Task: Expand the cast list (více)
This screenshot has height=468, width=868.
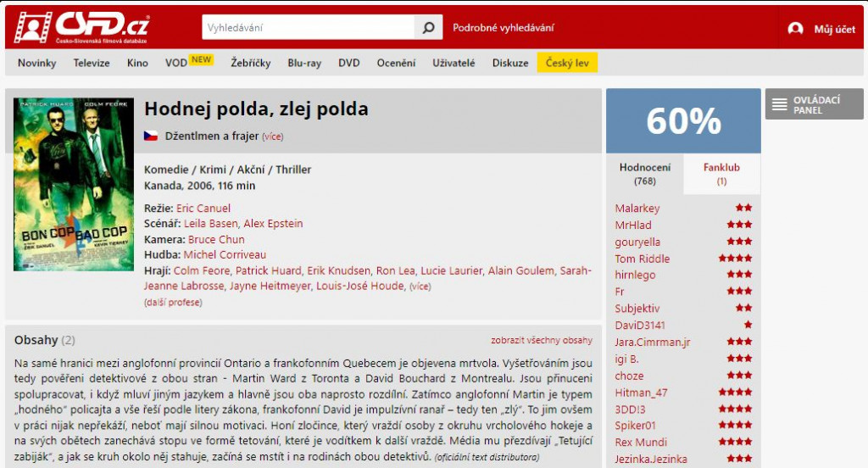Action: pyautogui.click(x=420, y=287)
